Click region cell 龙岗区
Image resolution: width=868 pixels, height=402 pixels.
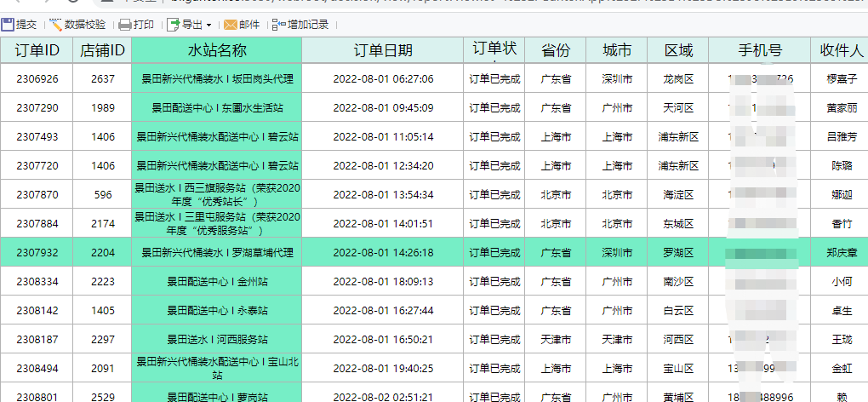tap(678, 78)
